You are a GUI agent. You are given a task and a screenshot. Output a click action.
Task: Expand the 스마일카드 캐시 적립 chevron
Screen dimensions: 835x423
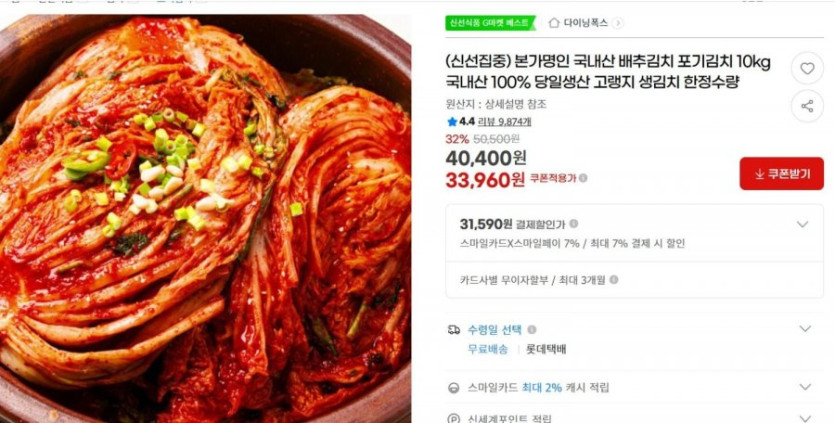tap(805, 387)
